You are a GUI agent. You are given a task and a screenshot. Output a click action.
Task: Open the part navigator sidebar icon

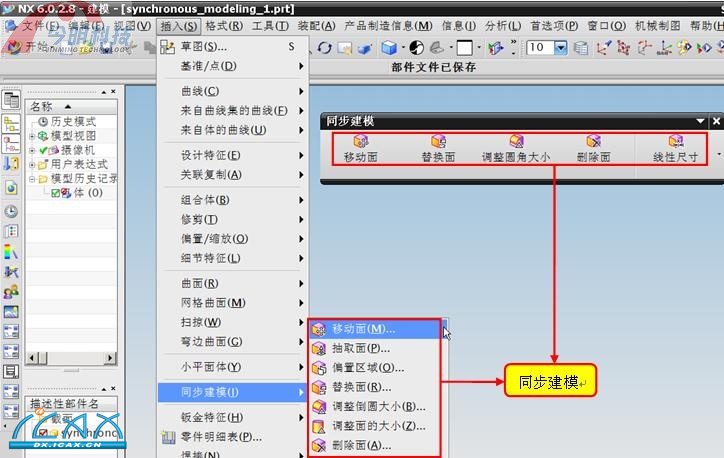click(11, 144)
